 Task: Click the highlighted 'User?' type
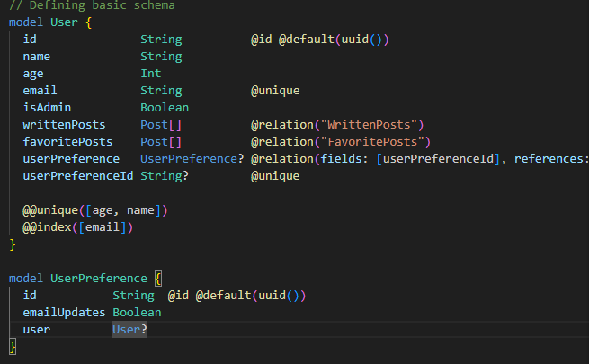pyautogui.click(x=129, y=330)
